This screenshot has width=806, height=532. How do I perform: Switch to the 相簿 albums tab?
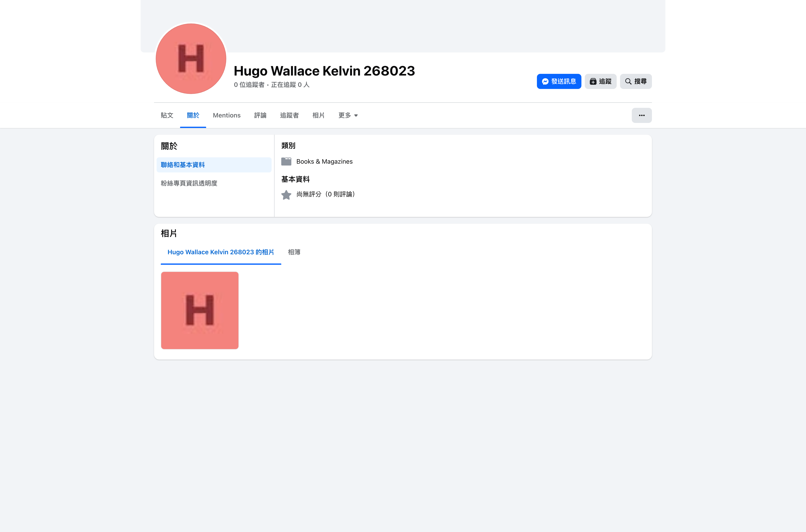pos(294,252)
